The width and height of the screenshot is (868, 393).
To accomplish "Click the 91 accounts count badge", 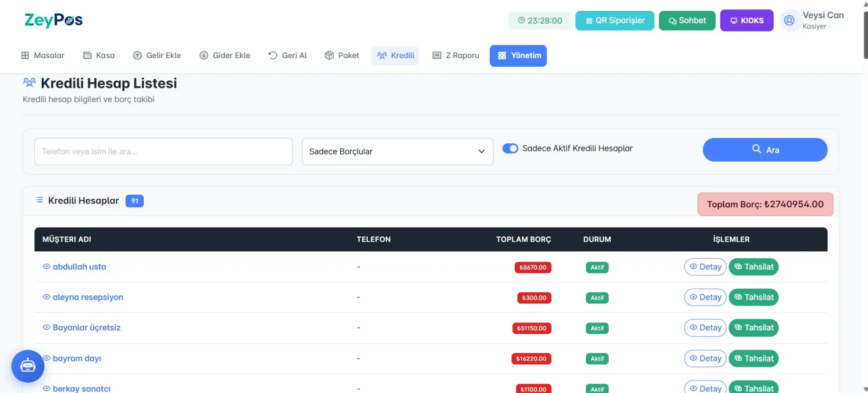I will (x=135, y=201).
